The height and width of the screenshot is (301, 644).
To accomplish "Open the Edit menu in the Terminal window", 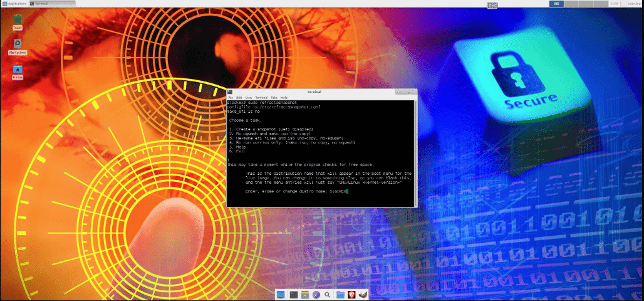I will tap(239, 97).
